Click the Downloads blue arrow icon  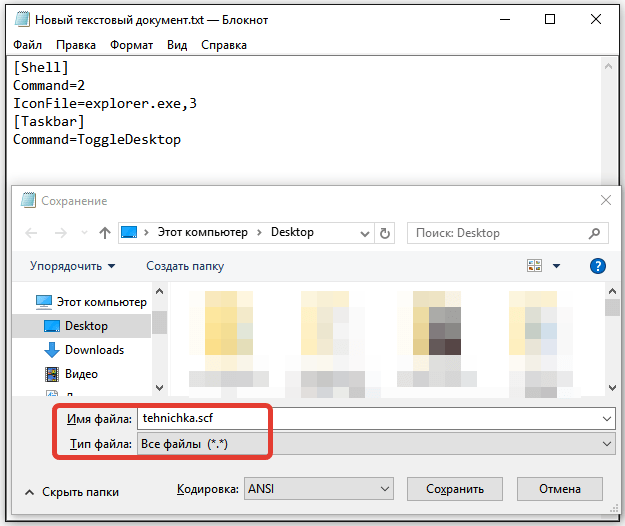[52, 350]
